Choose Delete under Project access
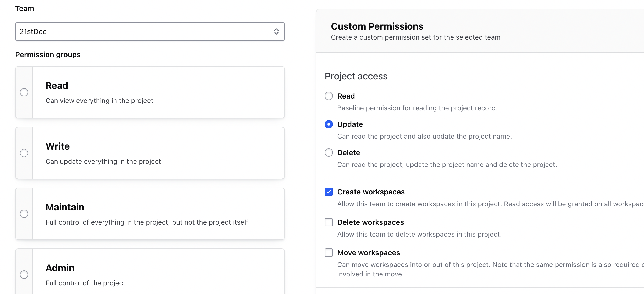The image size is (644, 294). (x=329, y=153)
